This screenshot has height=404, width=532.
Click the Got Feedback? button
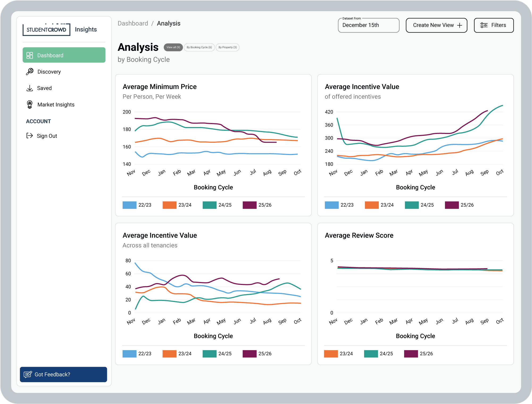63,374
